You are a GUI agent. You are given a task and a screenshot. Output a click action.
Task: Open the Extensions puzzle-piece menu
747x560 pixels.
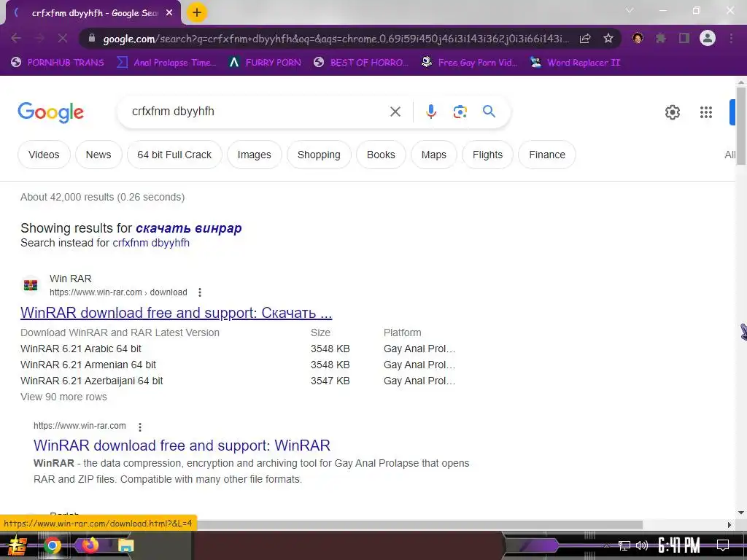coord(660,38)
